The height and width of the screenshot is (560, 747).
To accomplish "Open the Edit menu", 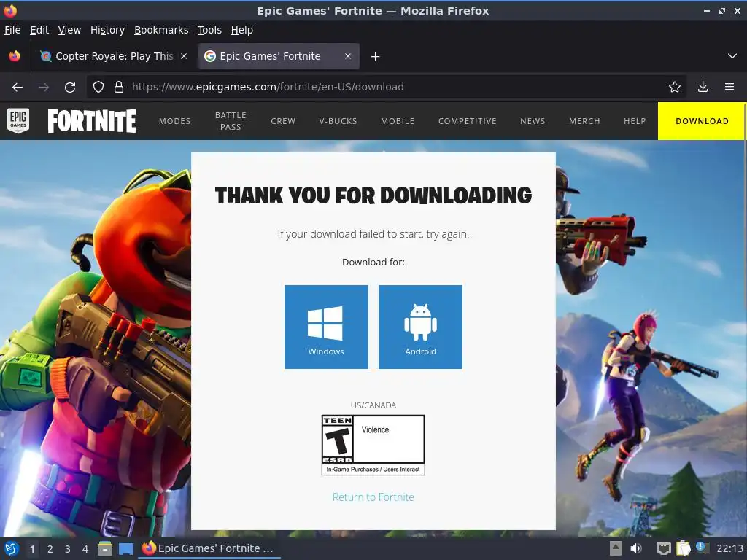I will coord(39,30).
